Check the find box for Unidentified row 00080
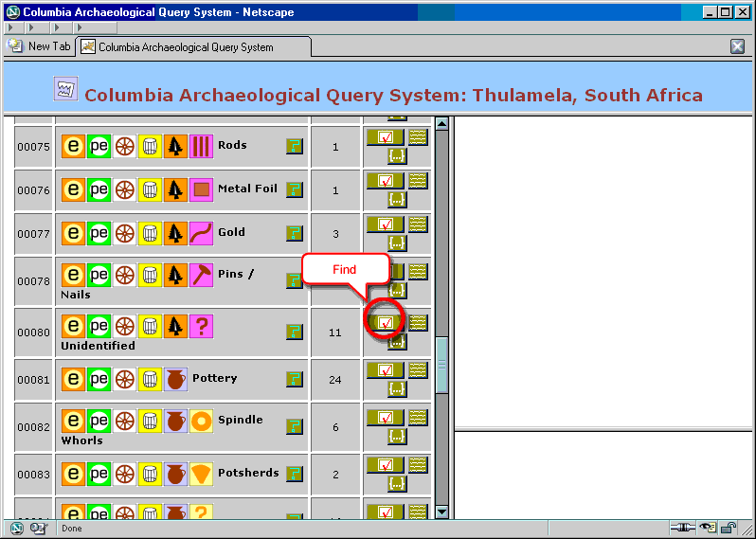The image size is (756, 539). (386, 322)
